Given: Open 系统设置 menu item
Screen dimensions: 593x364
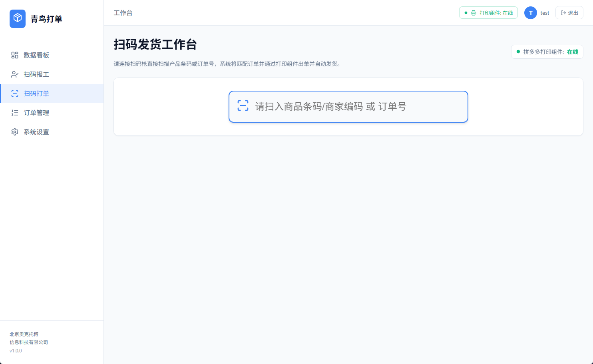Looking at the screenshot, I should click(x=52, y=132).
